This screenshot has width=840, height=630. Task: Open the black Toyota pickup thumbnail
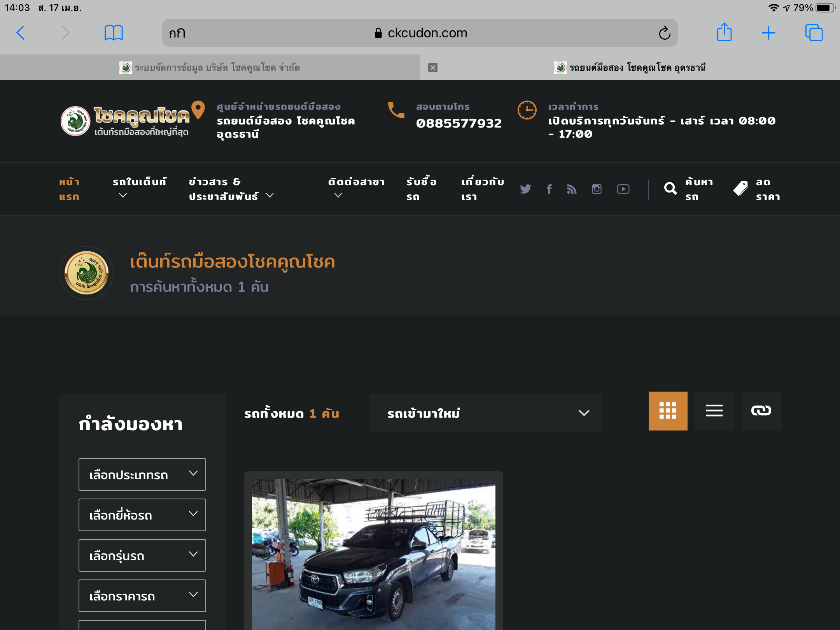(373, 554)
